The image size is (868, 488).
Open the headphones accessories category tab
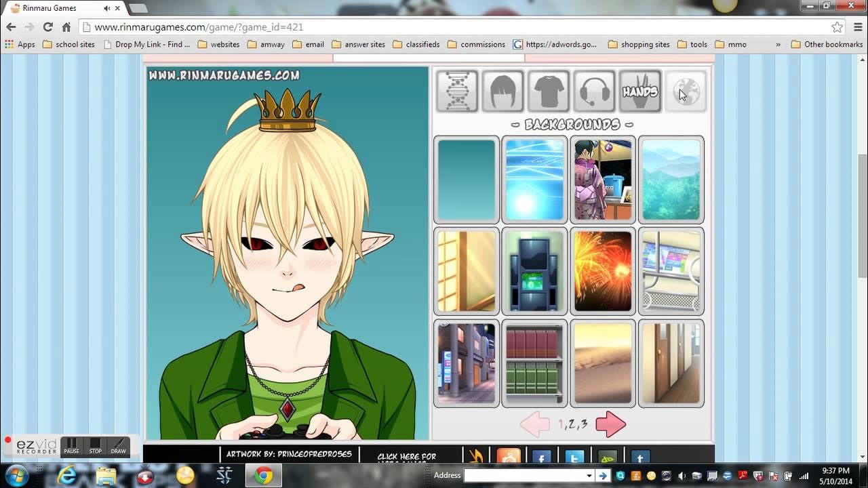[x=595, y=91]
